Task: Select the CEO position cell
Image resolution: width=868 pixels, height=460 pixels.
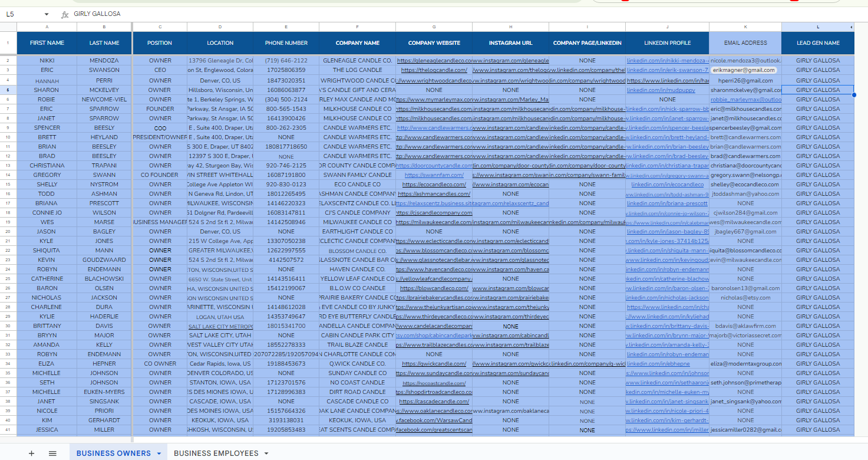Action: [160, 70]
